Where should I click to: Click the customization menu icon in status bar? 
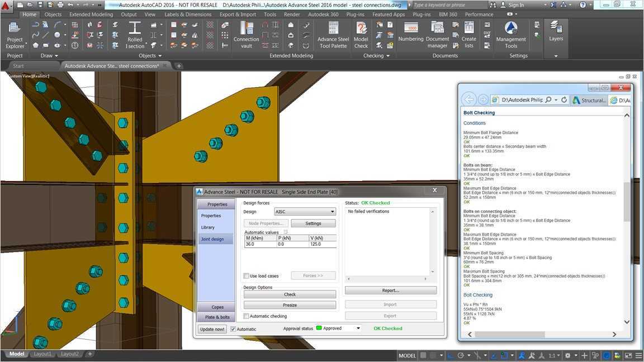point(638,355)
